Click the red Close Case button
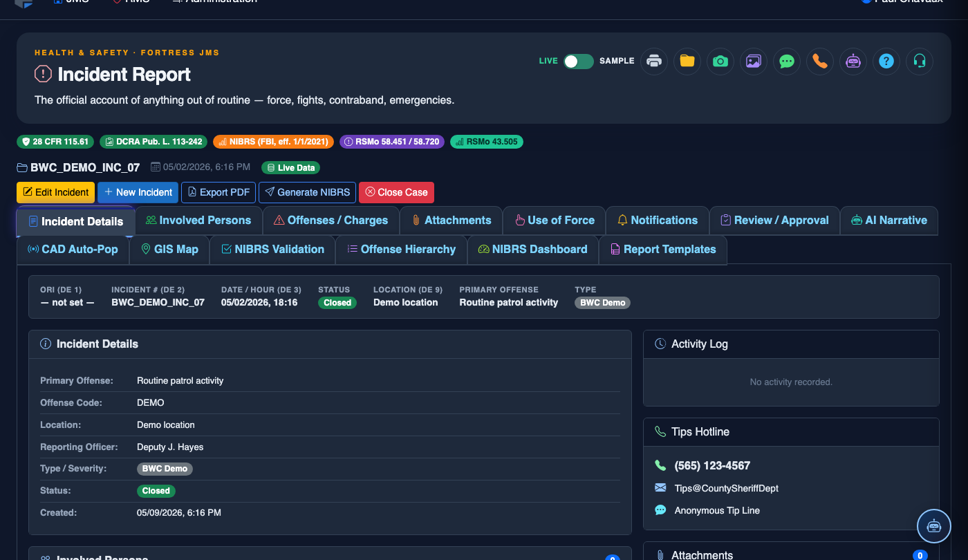 click(x=396, y=192)
